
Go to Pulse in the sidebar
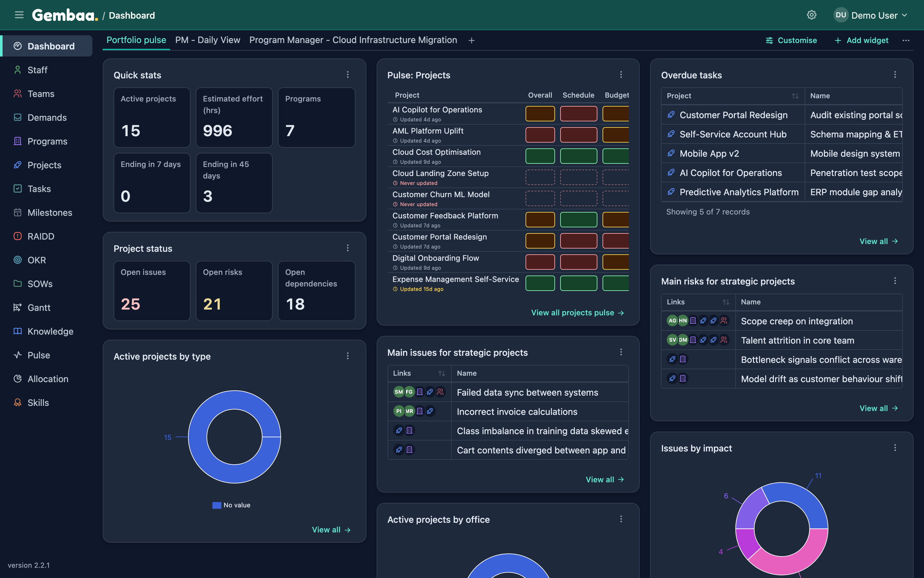[x=47, y=355]
